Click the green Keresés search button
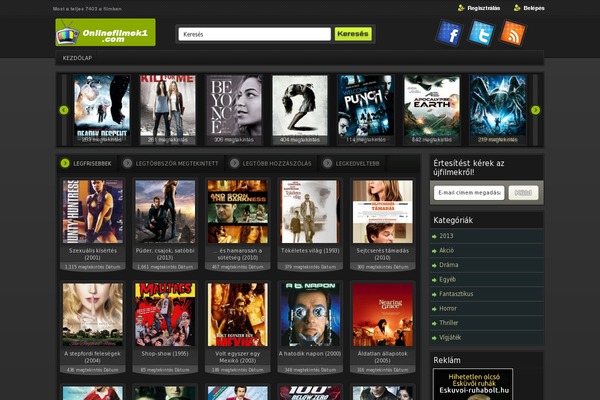 [353, 34]
